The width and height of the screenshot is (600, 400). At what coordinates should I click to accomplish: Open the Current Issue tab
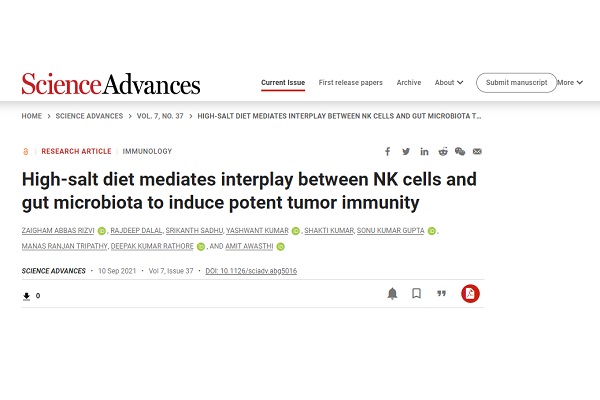[283, 83]
